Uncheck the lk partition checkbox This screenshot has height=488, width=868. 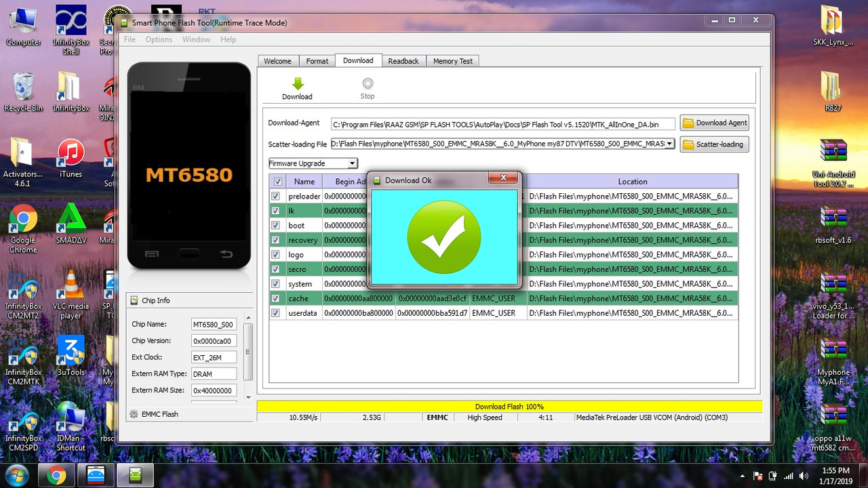point(275,211)
